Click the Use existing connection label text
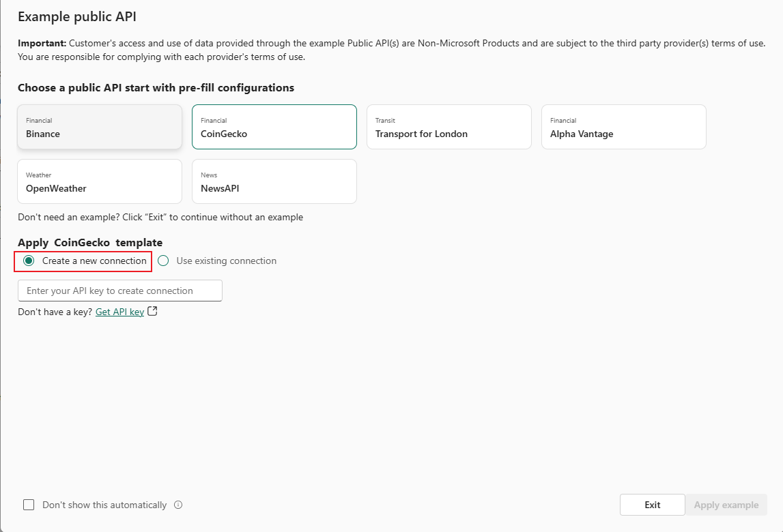Viewport: 783px width, 532px height. [226, 261]
